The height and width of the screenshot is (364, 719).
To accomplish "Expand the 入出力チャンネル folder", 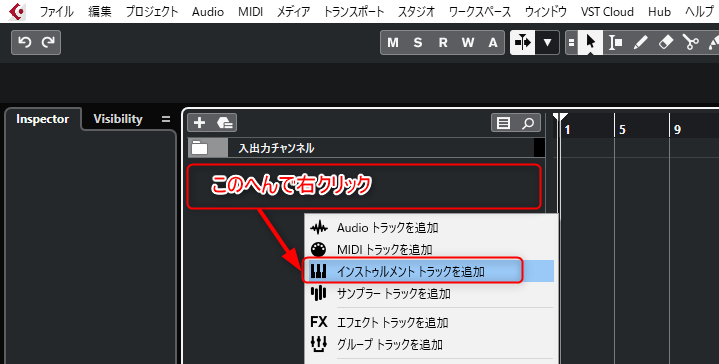I will (x=200, y=148).
